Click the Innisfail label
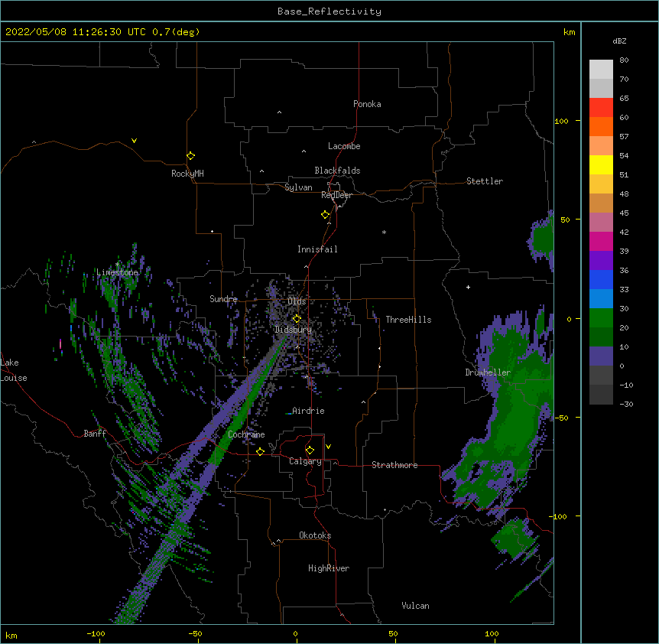The width and height of the screenshot is (659, 644). click(317, 249)
